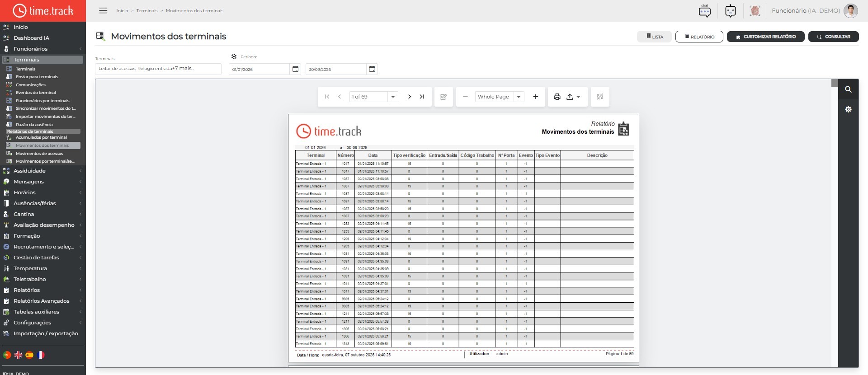Expand the Relatórios Avançados menu
The image size is (868, 375).
43,301
